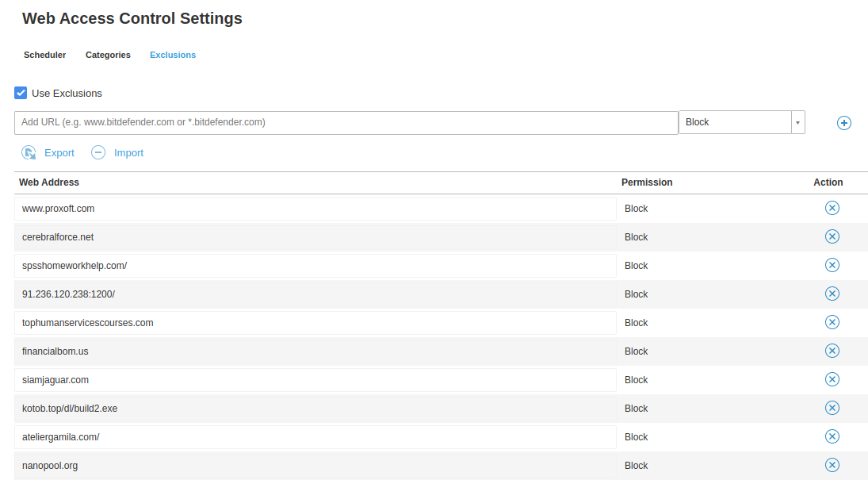The width and height of the screenshot is (868, 480).
Task: Switch to the Scheduler tab
Action: tap(44, 55)
